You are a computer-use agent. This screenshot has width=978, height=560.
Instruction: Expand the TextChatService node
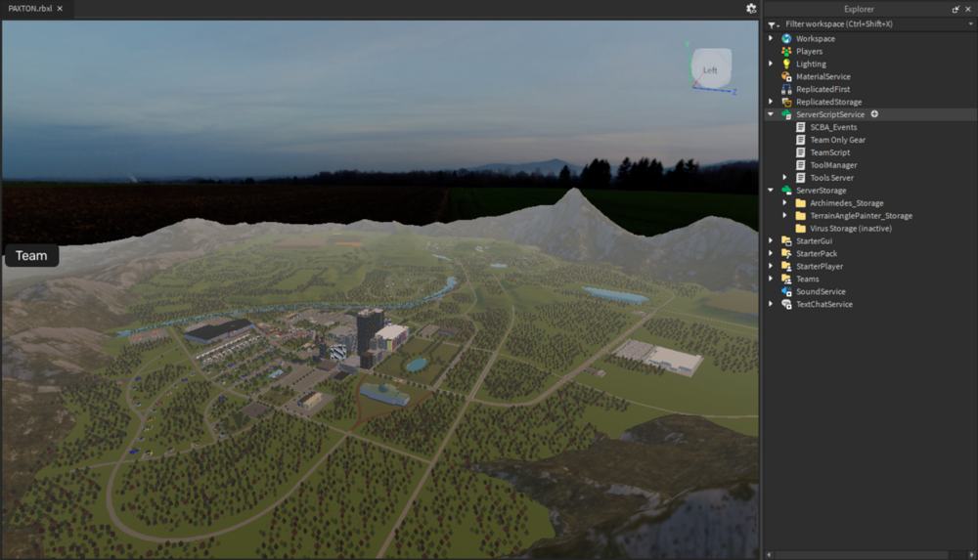771,304
